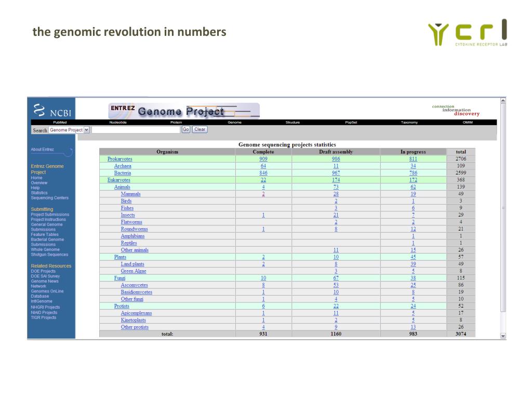Click the 'In progress' column header
Viewport: 532px width, 399px height.
[x=413, y=152]
